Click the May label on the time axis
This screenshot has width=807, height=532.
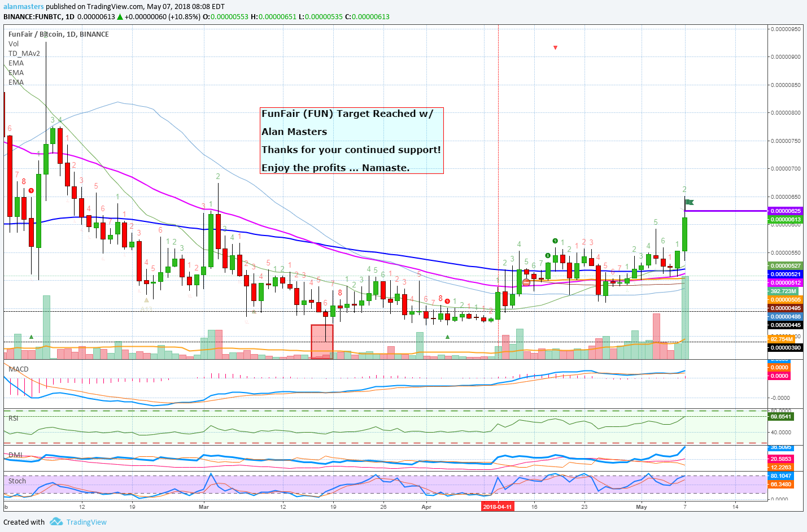click(642, 507)
